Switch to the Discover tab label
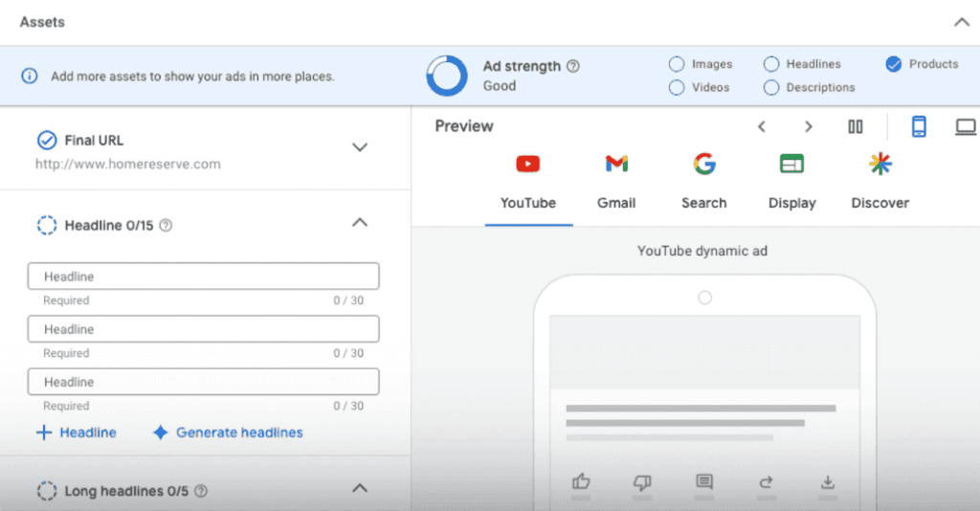This screenshot has width=980, height=511. coord(880,203)
